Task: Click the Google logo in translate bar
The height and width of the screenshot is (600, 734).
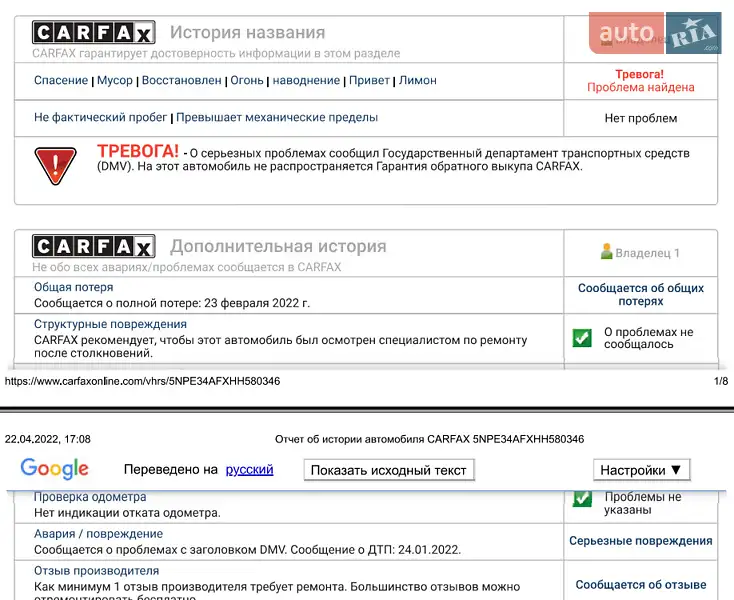Action: tap(54, 469)
